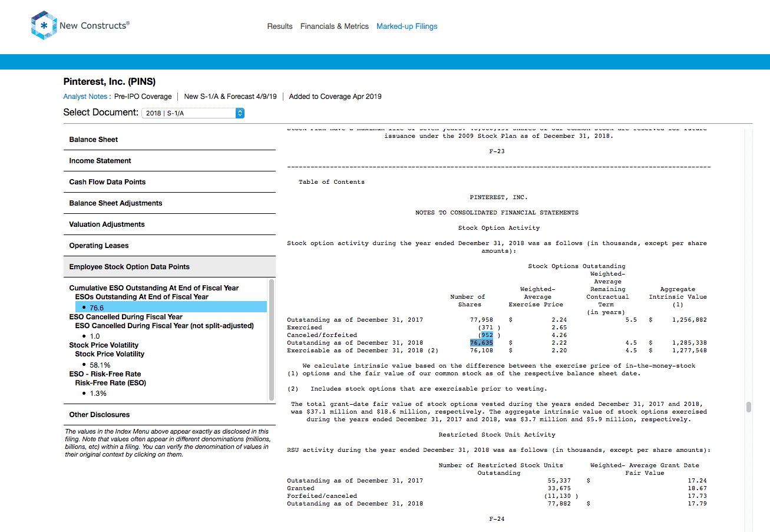Open the Pre-IPO Coverage note
This screenshot has width=770, height=532.
tap(143, 97)
